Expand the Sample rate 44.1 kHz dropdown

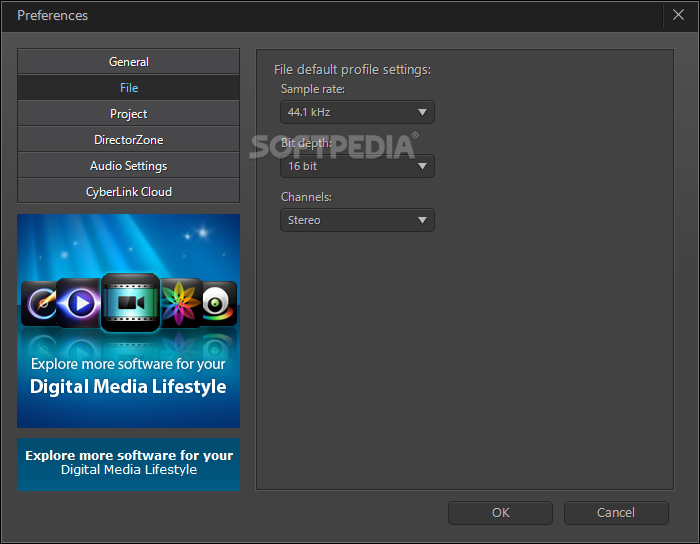[x=357, y=112]
